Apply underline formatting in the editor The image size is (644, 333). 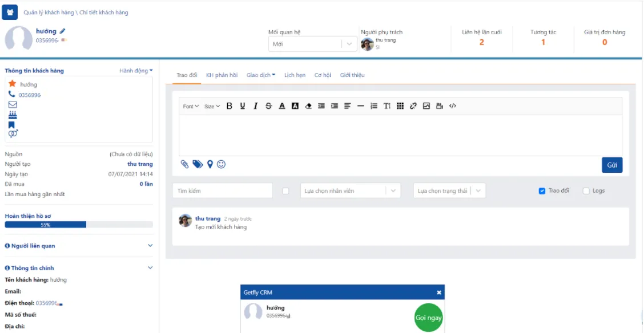coord(242,106)
